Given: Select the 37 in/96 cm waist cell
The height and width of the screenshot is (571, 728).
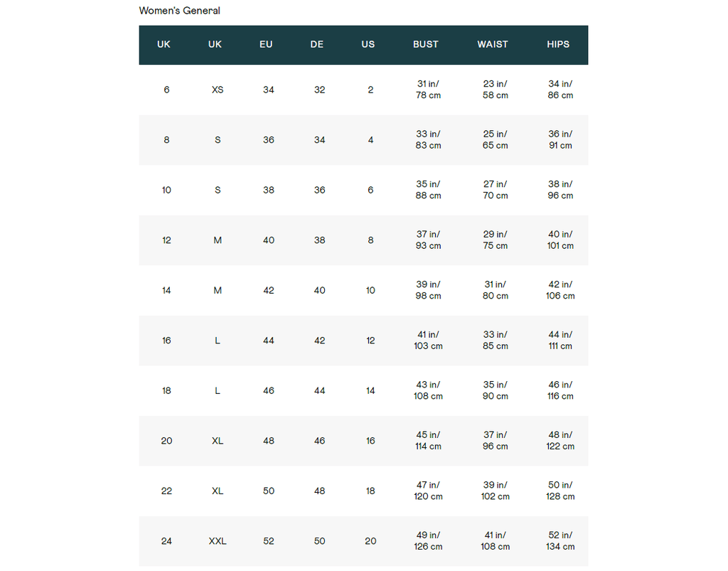Looking at the screenshot, I should 496,440.
